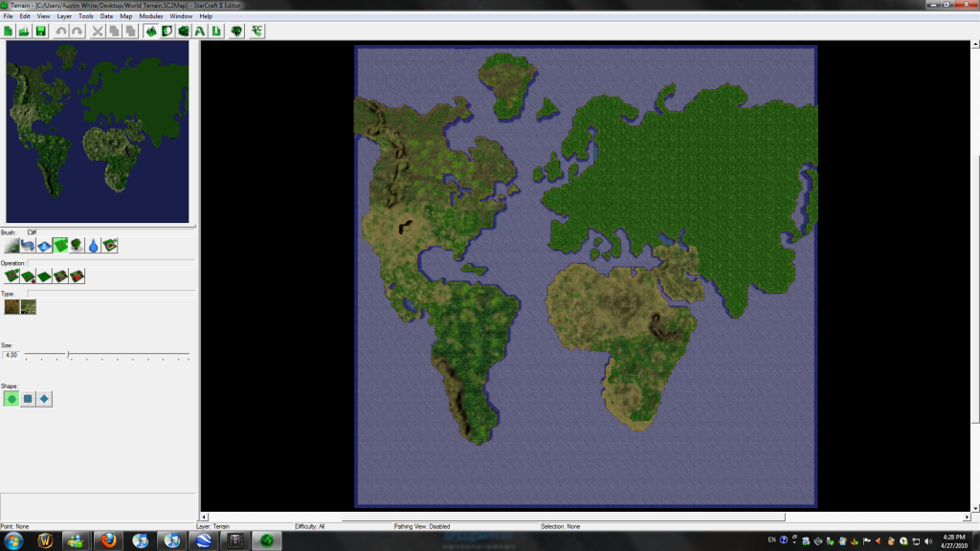Click the New document toolbar icon
Screen dimensions: 980x551
point(8,32)
